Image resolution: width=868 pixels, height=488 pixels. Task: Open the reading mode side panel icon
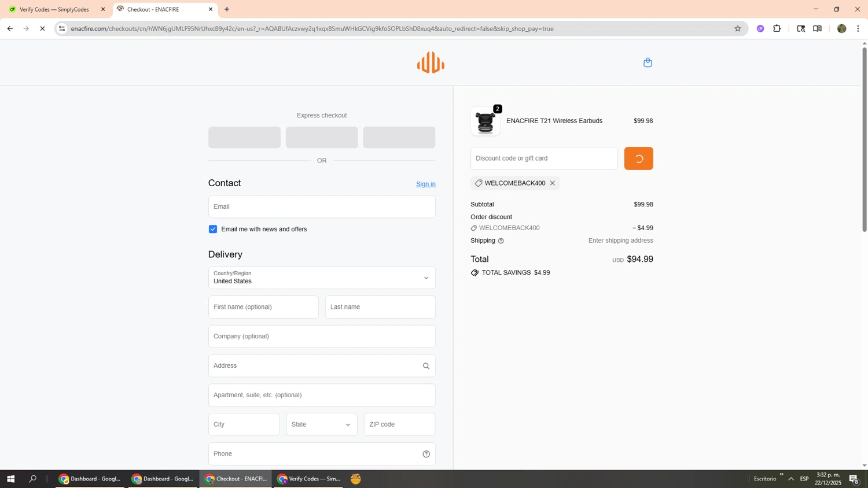(x=817, y=28)
